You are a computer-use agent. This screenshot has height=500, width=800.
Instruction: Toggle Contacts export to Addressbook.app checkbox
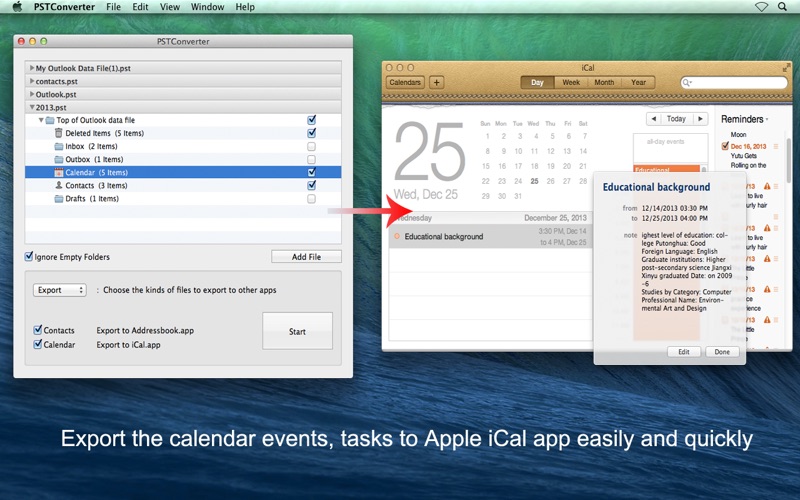[38, 330]
